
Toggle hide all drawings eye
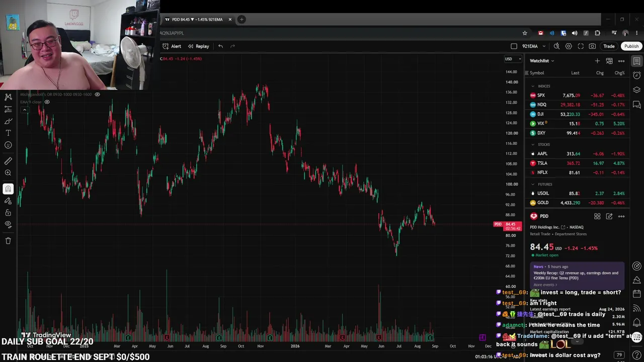coord(8,224)
